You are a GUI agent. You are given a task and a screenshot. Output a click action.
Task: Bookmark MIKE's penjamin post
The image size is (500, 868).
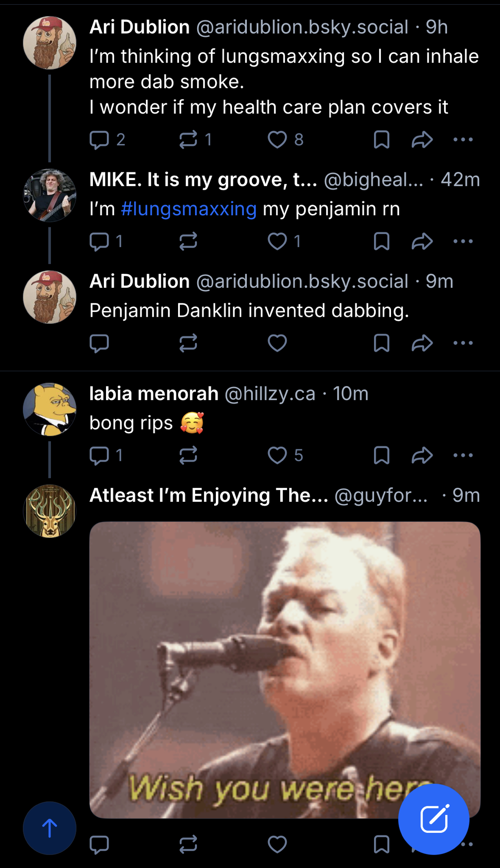tap(381, 241)
